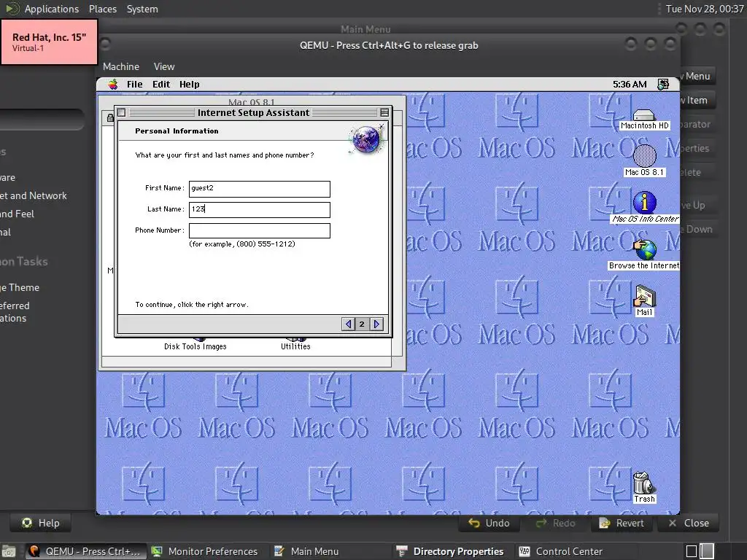Click the Undo button
This screenshot has width=747, height=560.
(x=489, y=523)
